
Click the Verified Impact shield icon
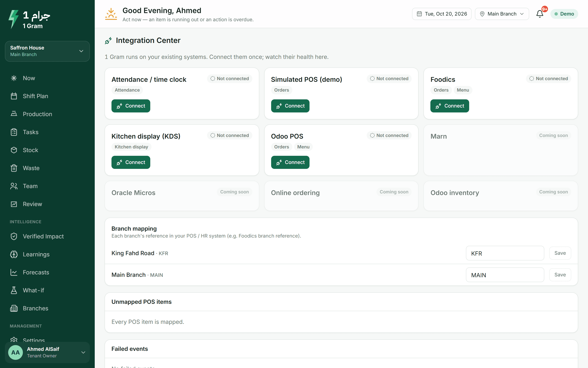14,236
